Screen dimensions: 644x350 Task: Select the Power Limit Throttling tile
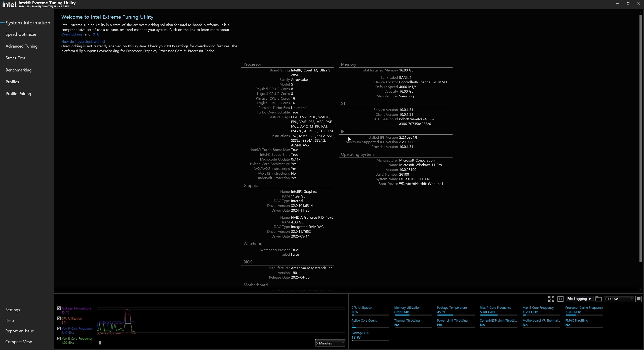click(x=456, y=324)
